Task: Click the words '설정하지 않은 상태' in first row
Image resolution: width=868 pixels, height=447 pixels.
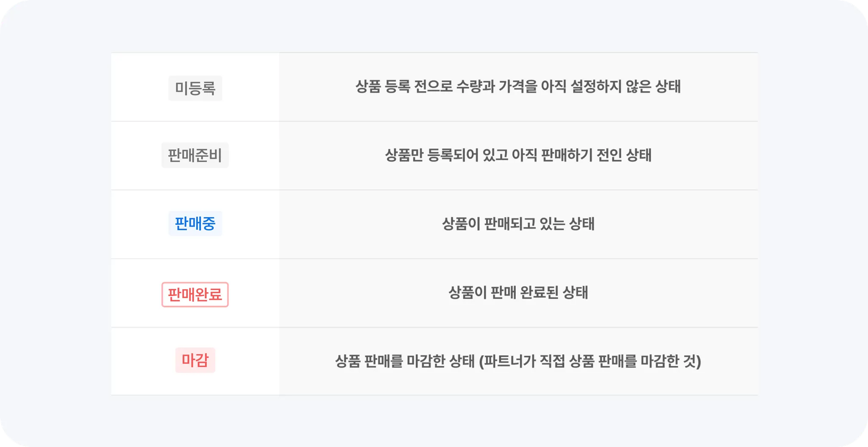Action: coord(626,87)
